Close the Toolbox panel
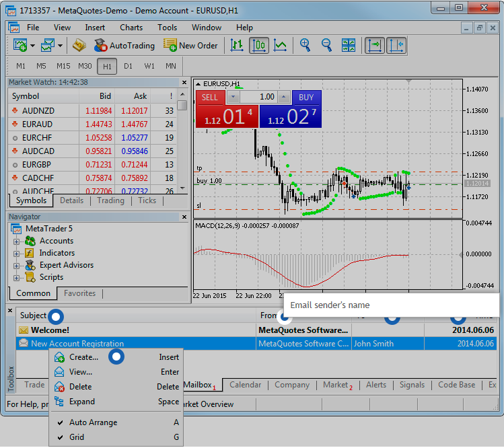Viewport: 504px width, 448px height. tap(10, 311)
